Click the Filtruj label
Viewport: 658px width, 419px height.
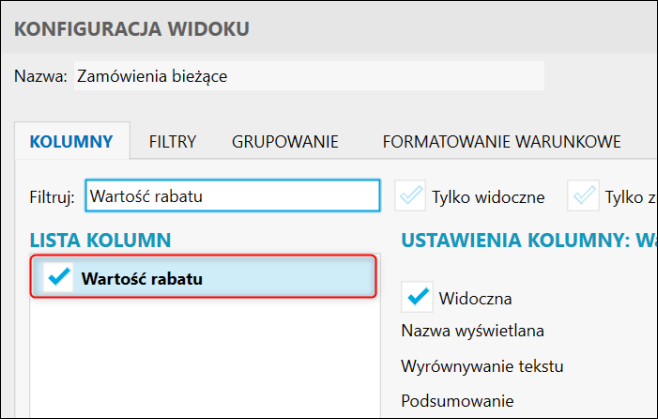click(53, 196)
